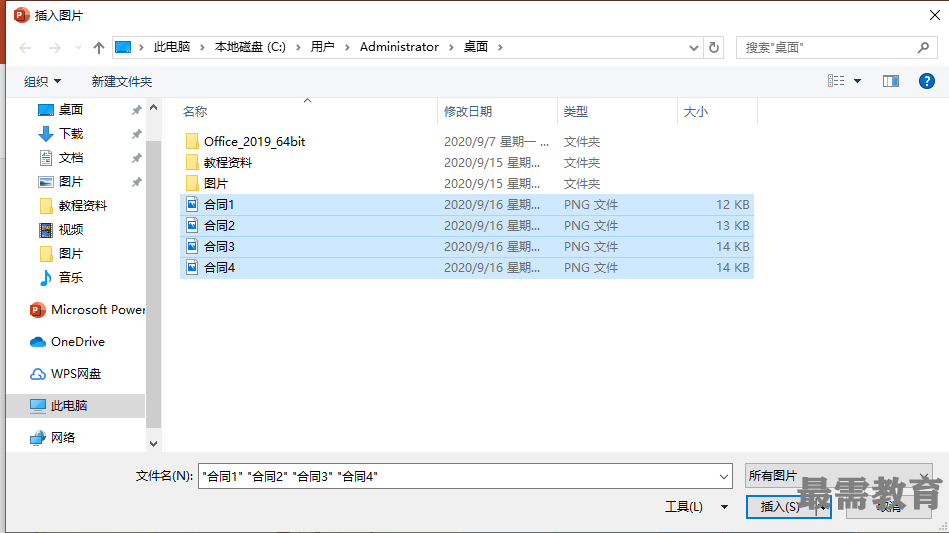This screenshot has width=949, height=533.
Task: Select Microsoft PowerPoint in navigation pane
Action: click(x=87, y=310)
